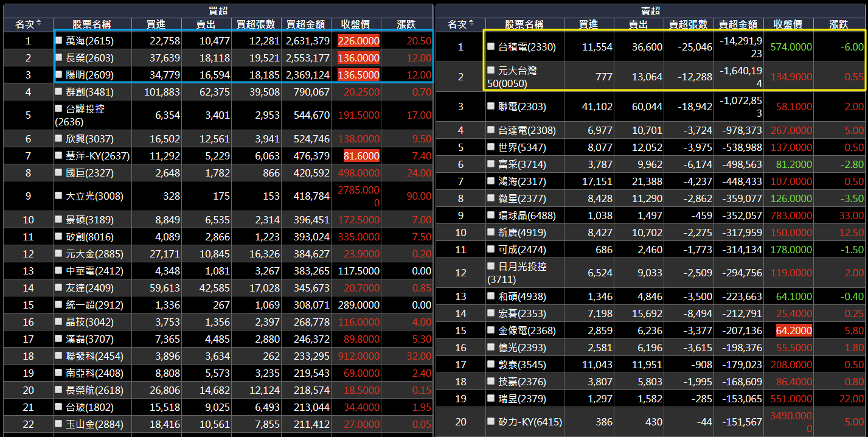Click stock name 中華電(2412)
Viewport: 868px width, 437px height.
[x=94, y=271]
